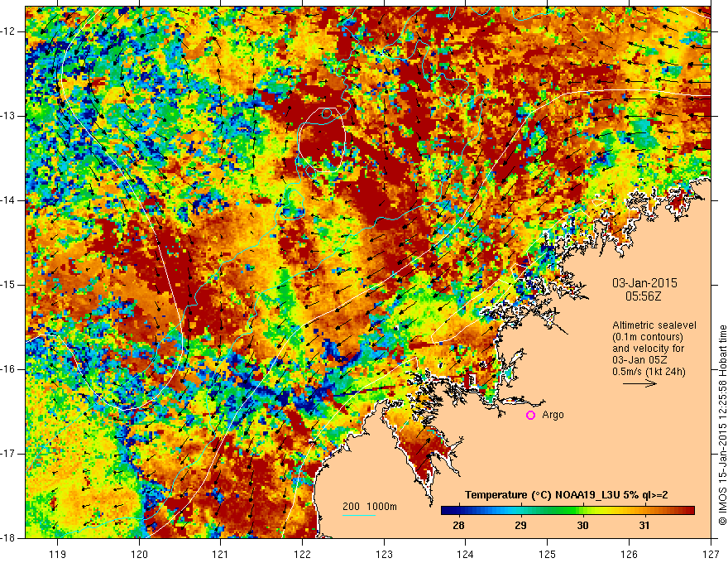Click the '31' color bar tick label
The width and height of the screenshot is (728, 563).
644,526
